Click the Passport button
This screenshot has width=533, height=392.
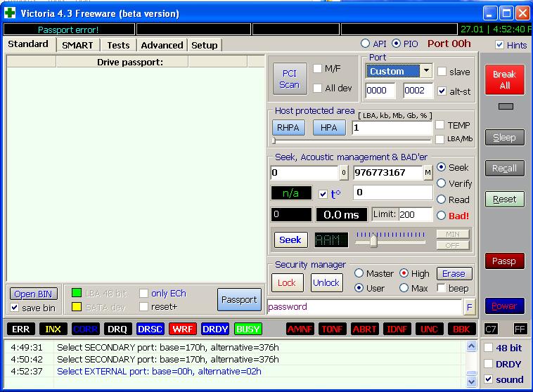[x=239, y=299]
